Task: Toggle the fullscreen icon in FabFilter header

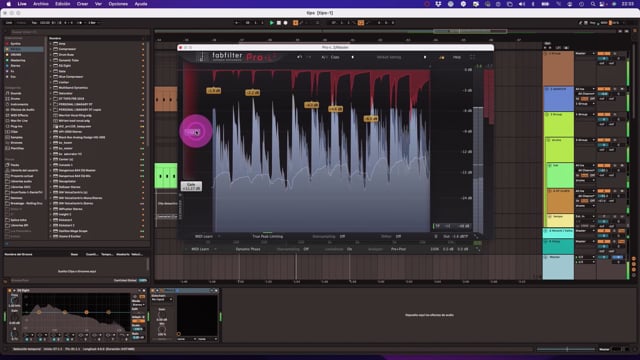Action: (x=472, y=57)
